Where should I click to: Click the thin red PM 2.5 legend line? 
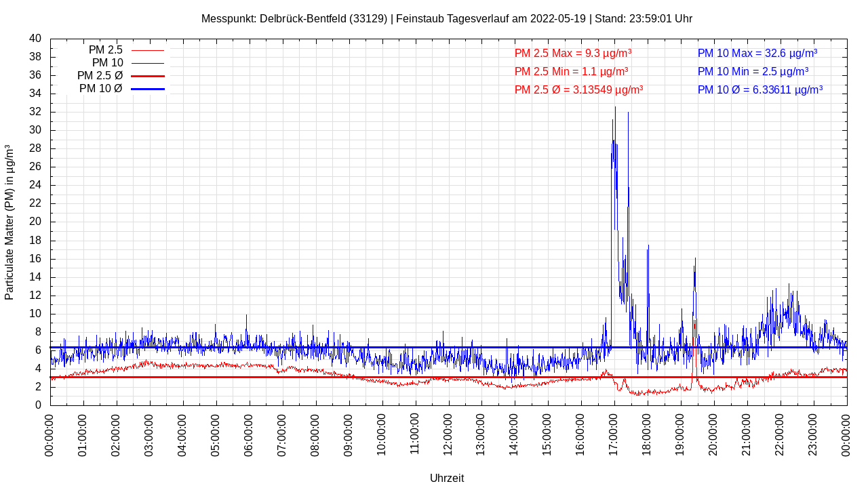click(x=147, y=50)
